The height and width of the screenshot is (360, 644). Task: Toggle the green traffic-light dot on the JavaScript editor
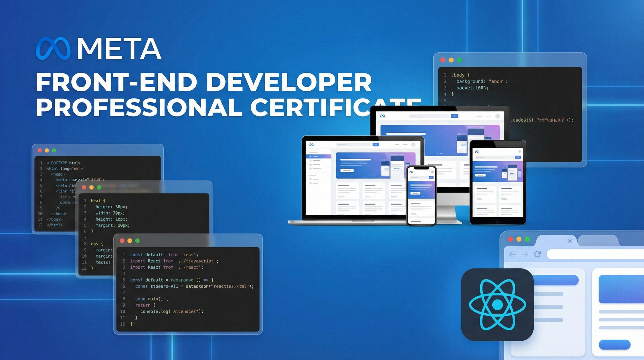[137, 241]
